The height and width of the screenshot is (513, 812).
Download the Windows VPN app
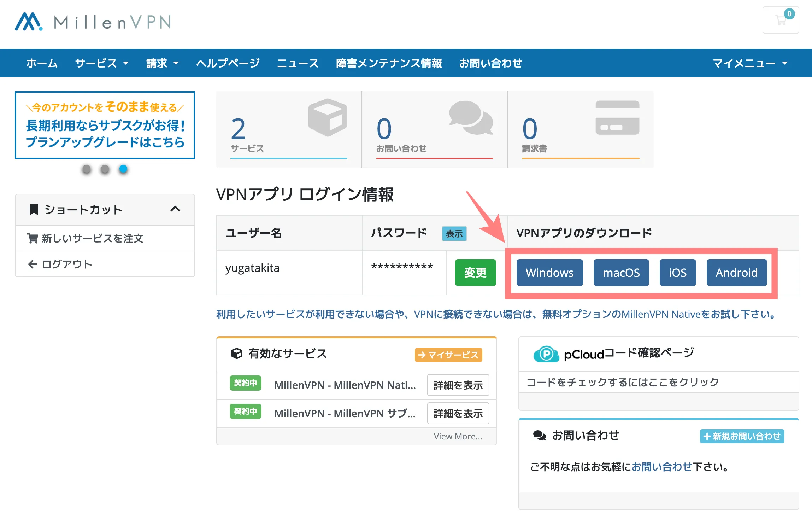pos(549,273)
